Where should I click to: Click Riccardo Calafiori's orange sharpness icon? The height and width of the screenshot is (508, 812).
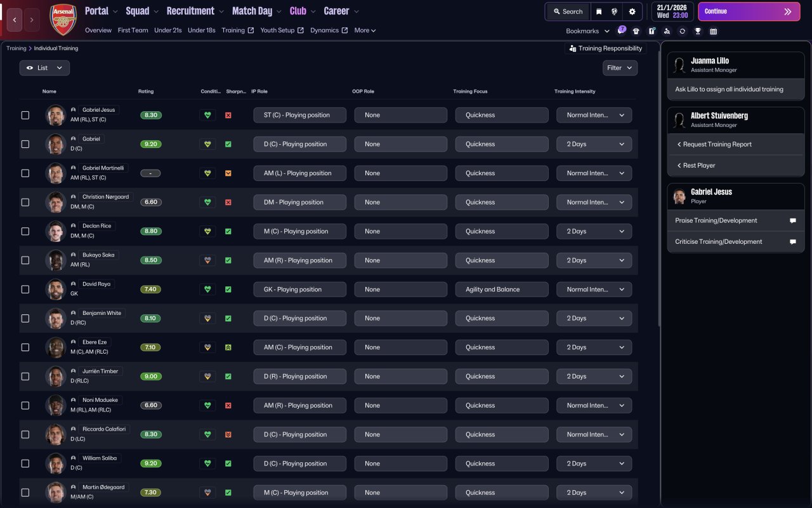click(228, 434)
